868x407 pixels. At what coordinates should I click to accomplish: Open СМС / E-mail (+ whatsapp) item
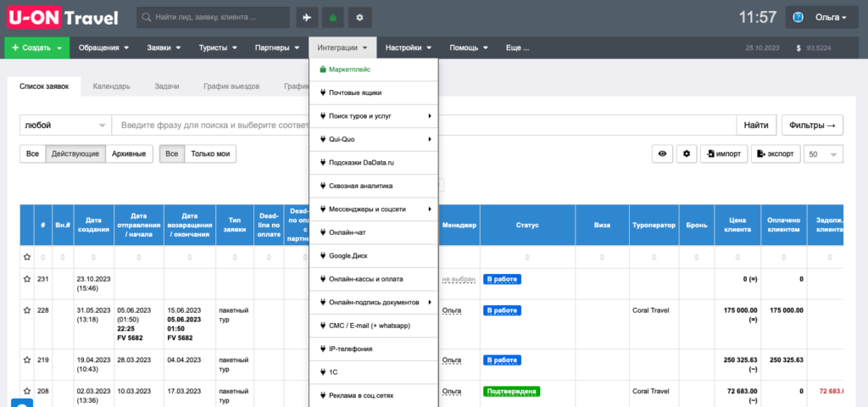(x=374, y=326)
